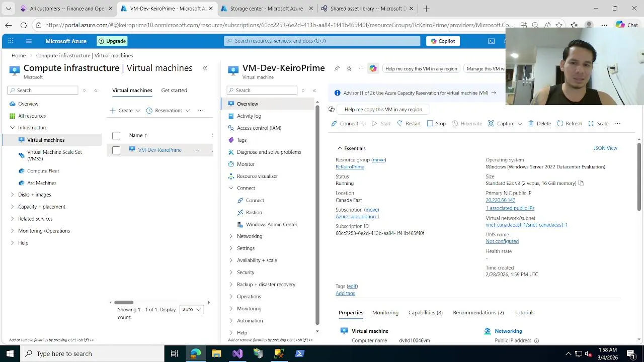Collapse the Compute infrastructure blade
Image resolution: width=644 pixels, height=362 pixels.
coord(205,68)
